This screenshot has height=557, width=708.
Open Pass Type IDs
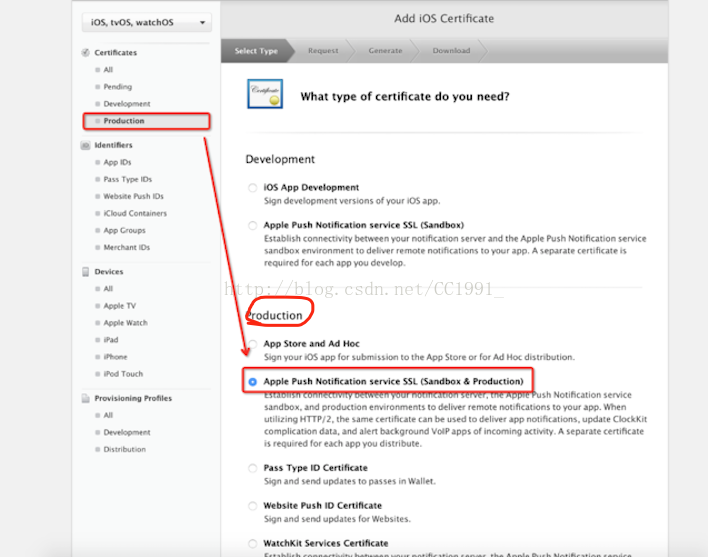(x=127, y=179)
